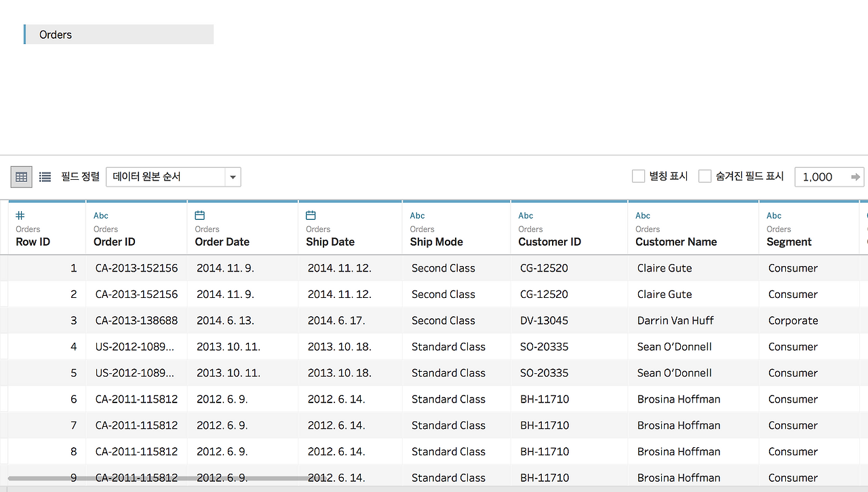
Task: Apply row count with arrow icon
Action: point(856,177)
